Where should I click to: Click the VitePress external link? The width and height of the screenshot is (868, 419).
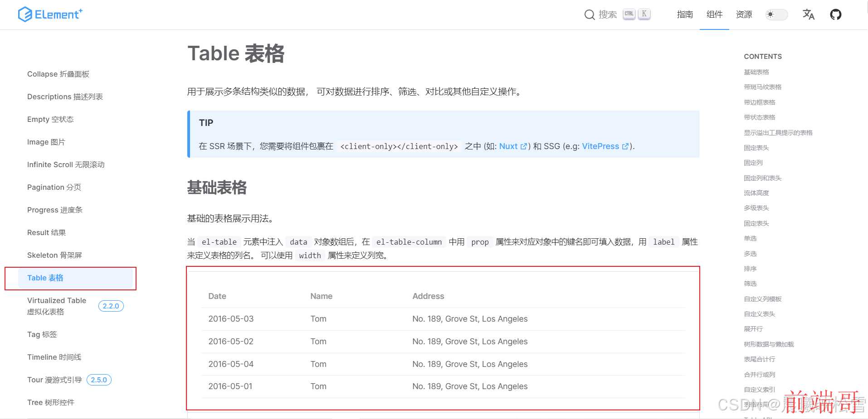coord(605,146)
